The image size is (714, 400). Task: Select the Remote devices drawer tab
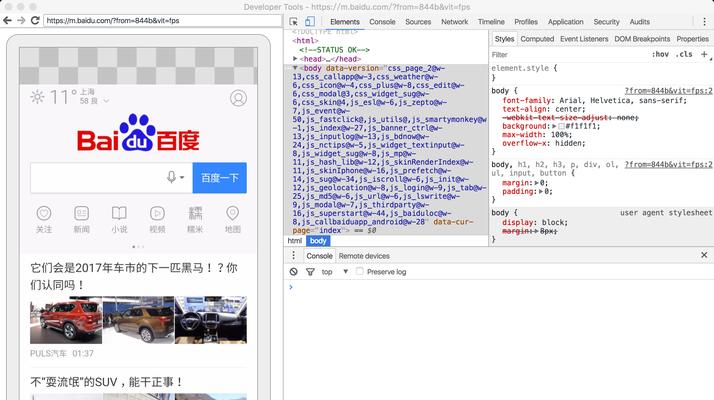(364, 256)
